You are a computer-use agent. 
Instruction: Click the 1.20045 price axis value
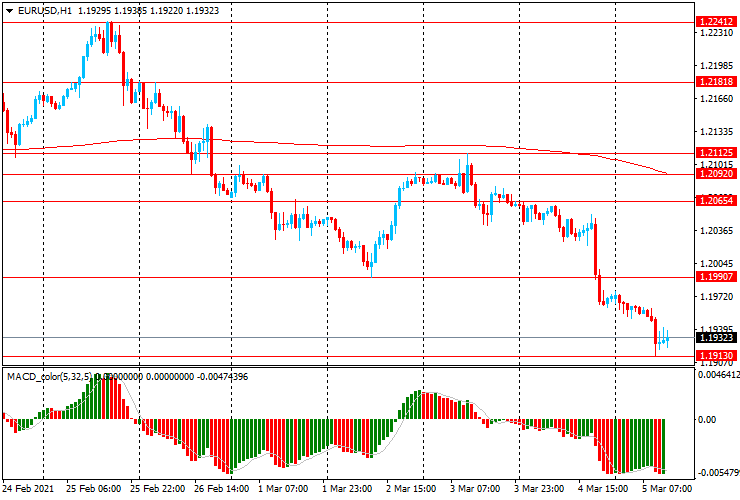(717, 263)
